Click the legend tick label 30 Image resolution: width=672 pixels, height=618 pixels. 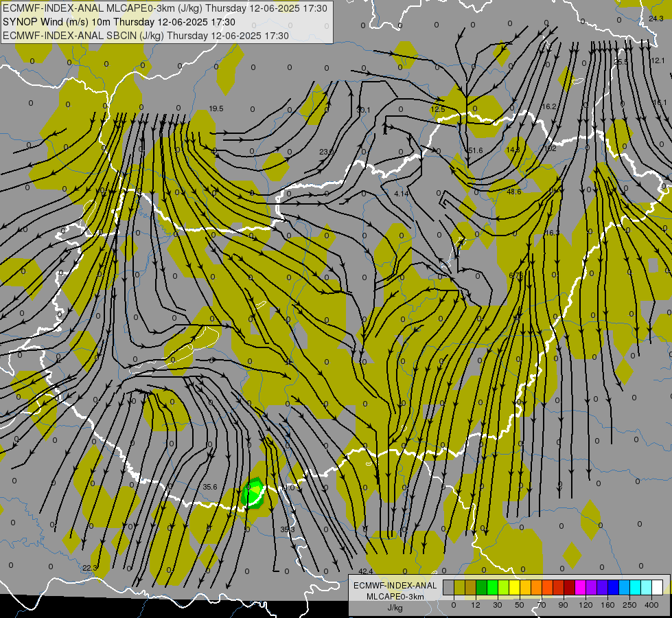[498, 605]
